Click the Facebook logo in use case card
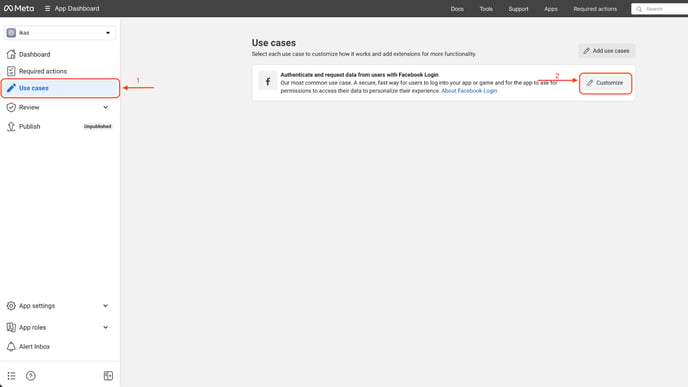Screen dimensions: 688x387 tap(268, 82)
